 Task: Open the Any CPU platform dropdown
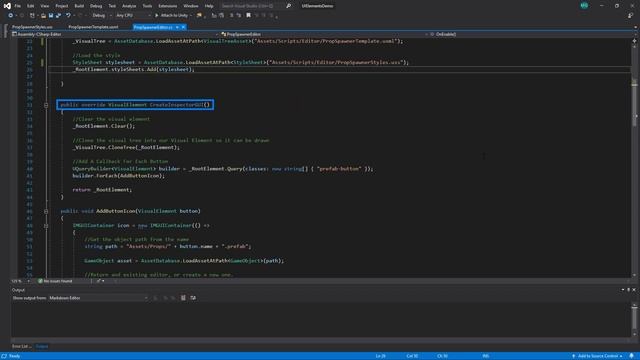tap(133, 16)
